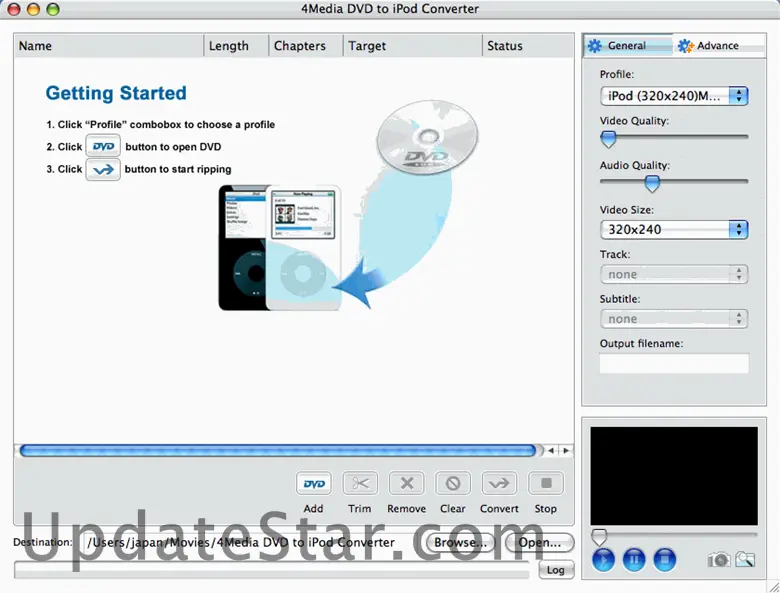Open the Profile combobox
This screenshot has height=593, width=780.
tap(674, 96)
